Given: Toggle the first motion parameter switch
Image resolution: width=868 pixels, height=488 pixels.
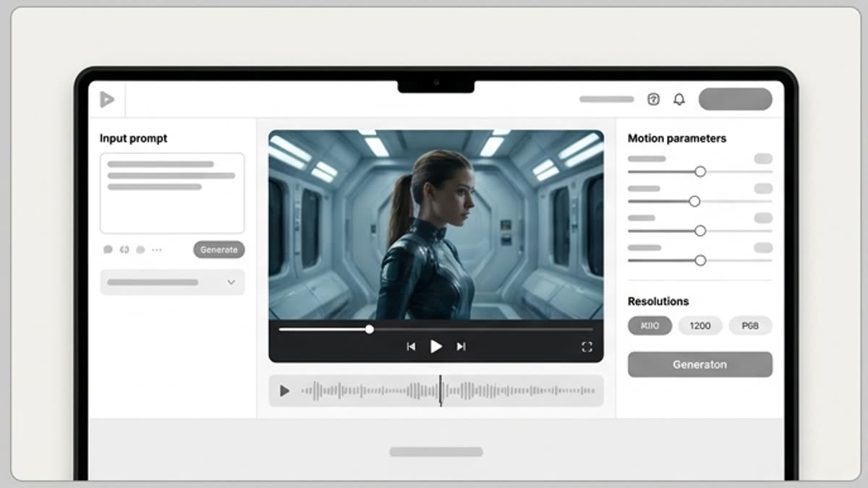Looking at the screenshot, I should pos(763,158).
